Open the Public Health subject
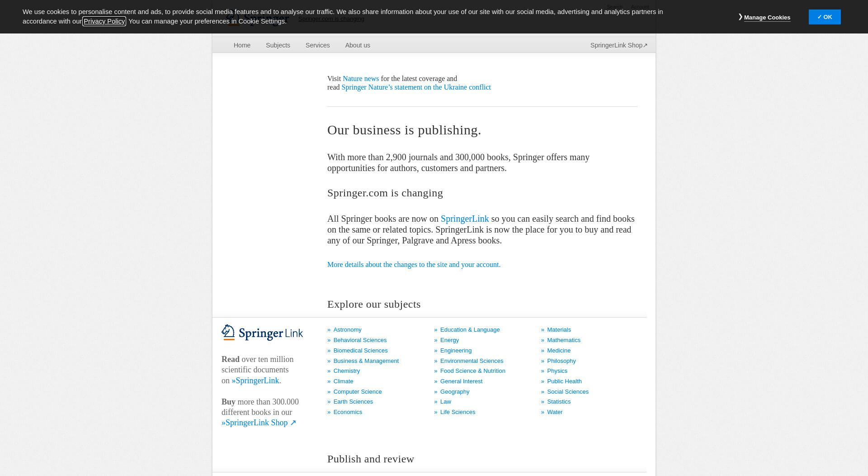Screen dimensions: 868x476 coord(564,381)
